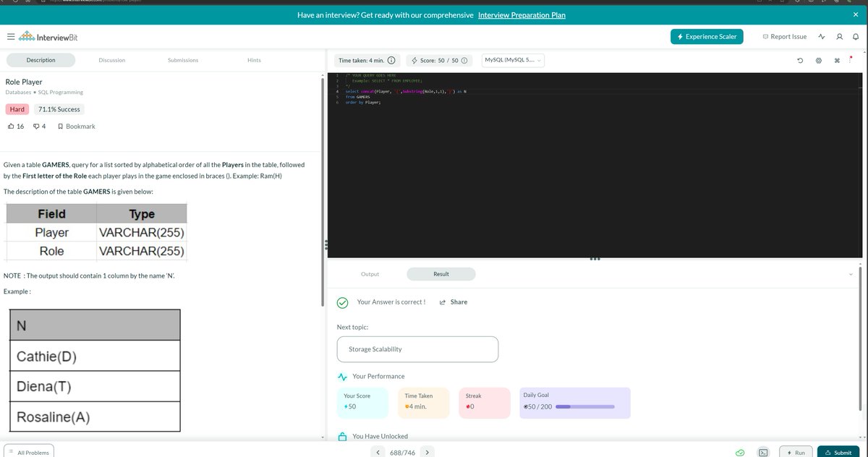Click the score info icon
The width and height of the screenshot is (868, 457).
coord(464,60)
